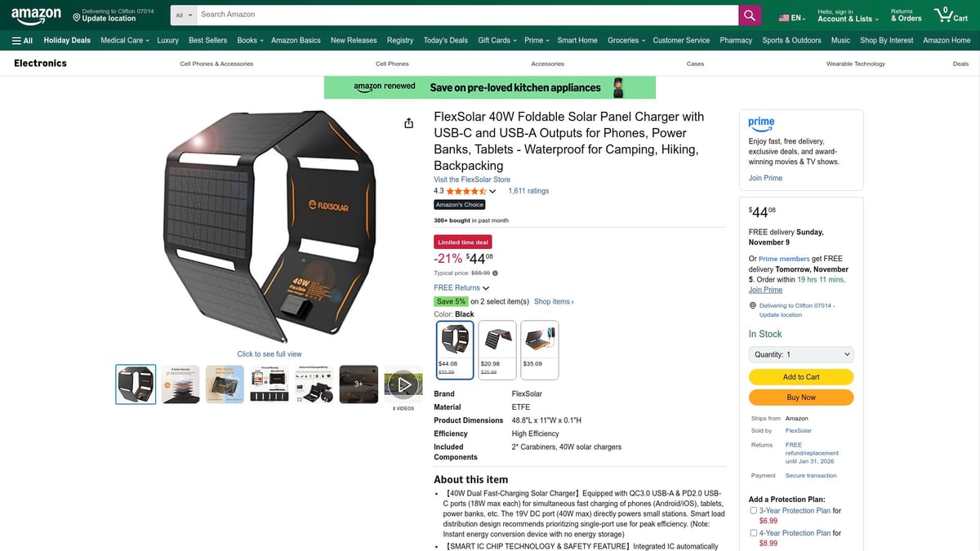Click the magnifying glass search button

[x=750, y=15]
